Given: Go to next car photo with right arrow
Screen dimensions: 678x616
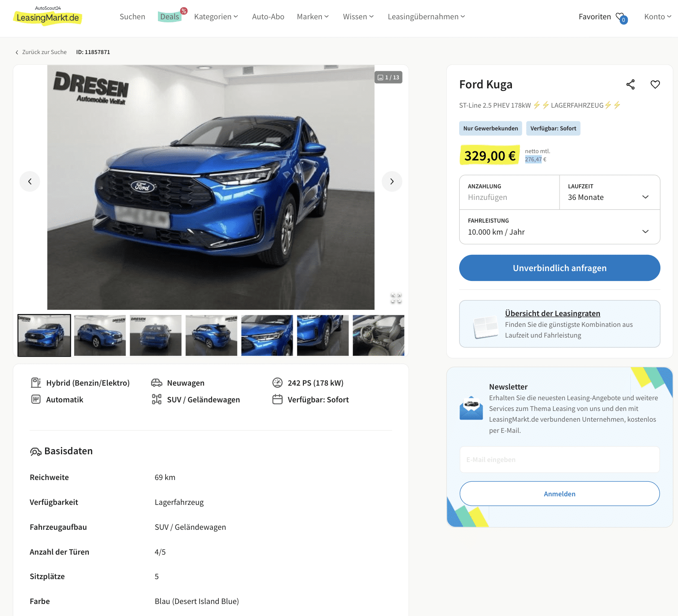Looking at the screenshot, I should [392, 181].
